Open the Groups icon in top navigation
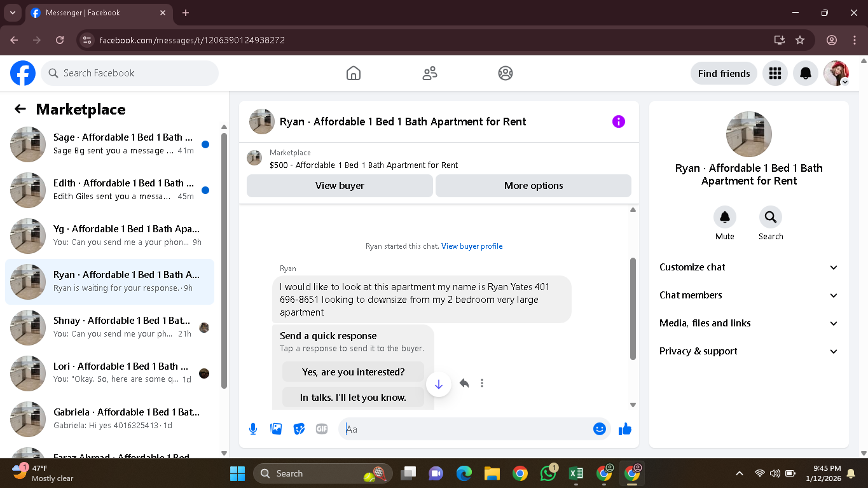Viewport: 868px width, 488px height. pos(506,73)
